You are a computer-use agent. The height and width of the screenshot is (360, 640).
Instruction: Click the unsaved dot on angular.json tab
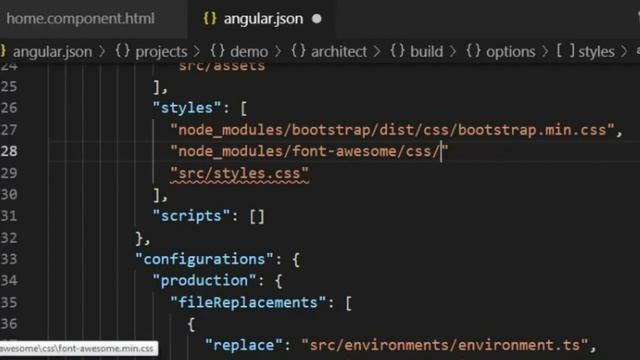(317, 19)
